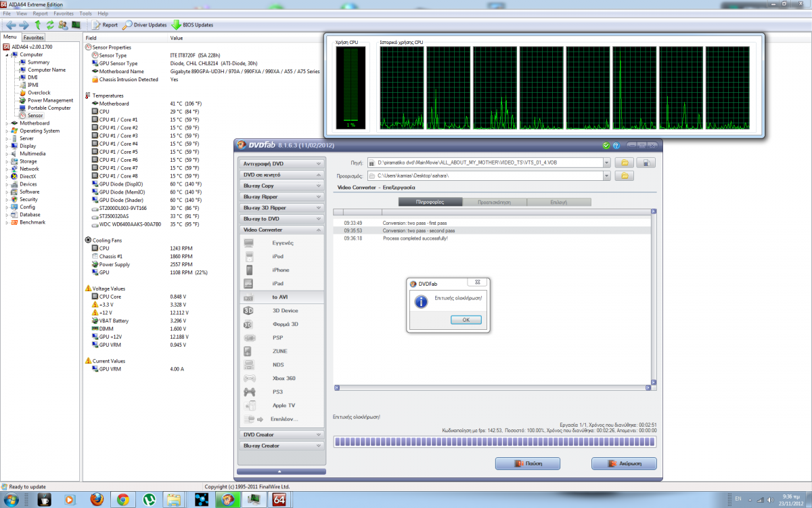Choose the iPad conversion profile
This screenshot has height=508, width=812.
tap(282, 283)
